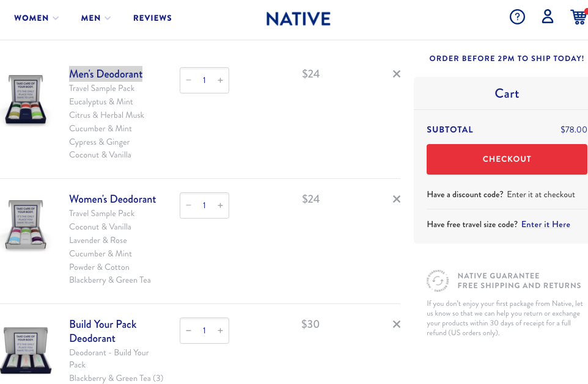This screenshot has height=384, width=588.
Task: Remove Build Your Pack Deodorant item
Action: (x=397, y=324)
